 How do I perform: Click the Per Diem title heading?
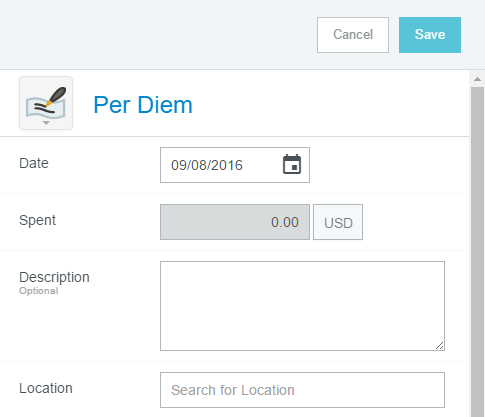point(143,105)
